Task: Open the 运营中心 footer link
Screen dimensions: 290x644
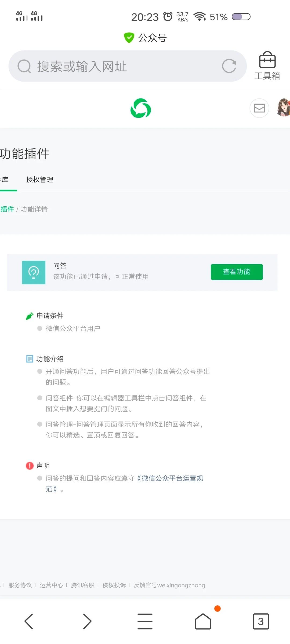Action: 52,585
